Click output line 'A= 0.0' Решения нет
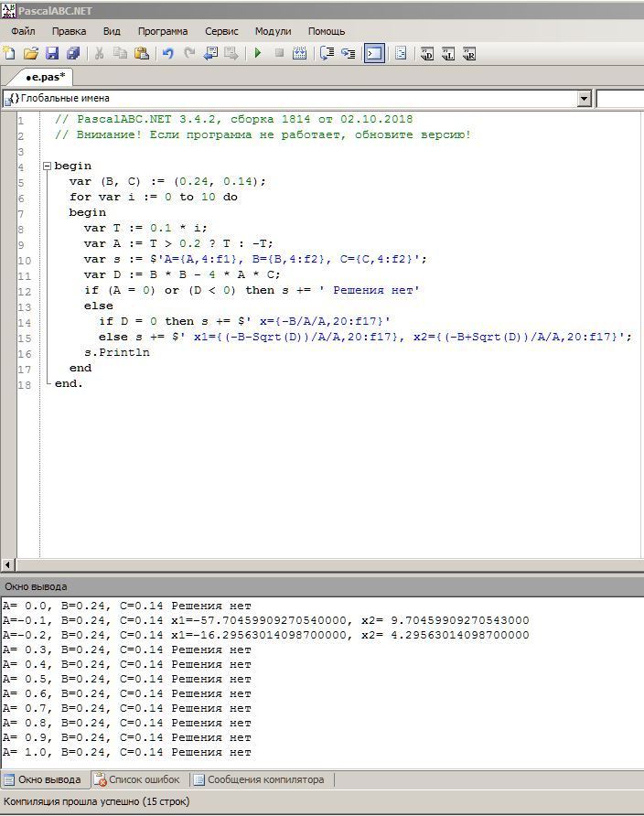644x816 pixels. (127, 606)
